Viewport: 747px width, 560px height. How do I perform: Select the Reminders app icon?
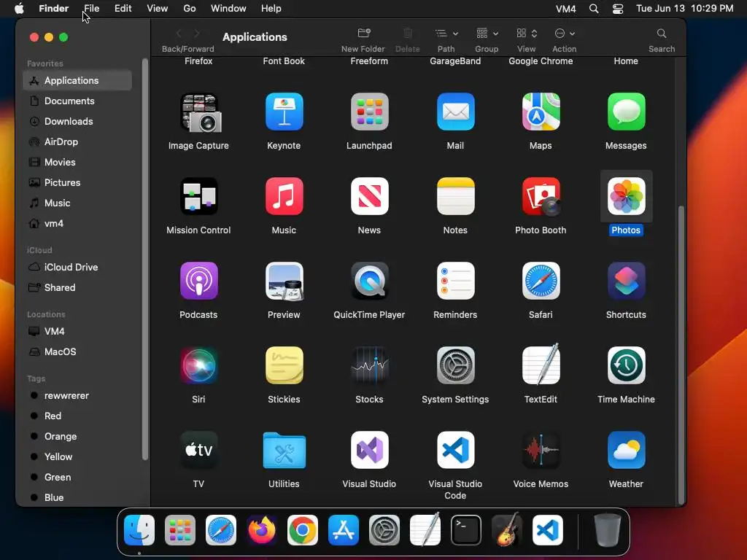pyautogui.click(x=455, y=281)
